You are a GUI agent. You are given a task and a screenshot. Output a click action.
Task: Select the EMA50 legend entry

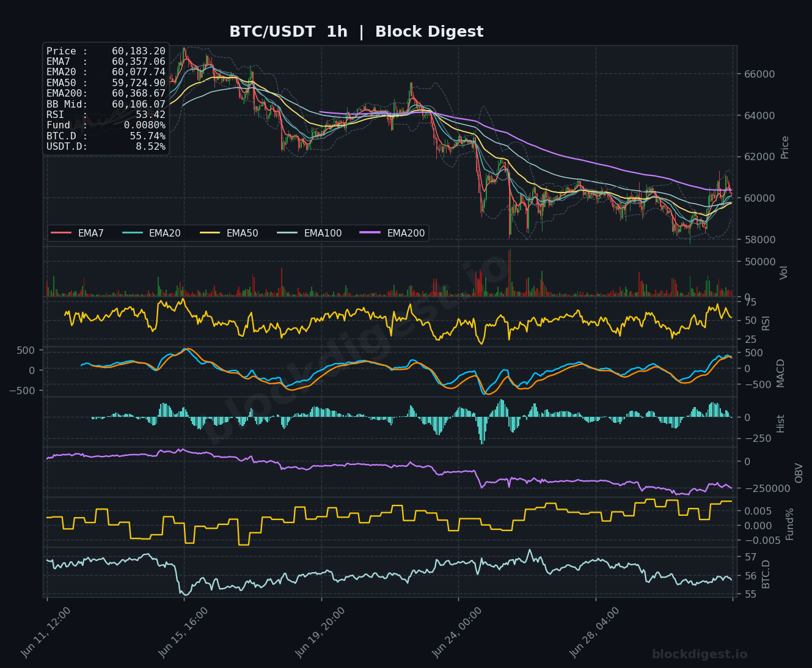[229, 233]
